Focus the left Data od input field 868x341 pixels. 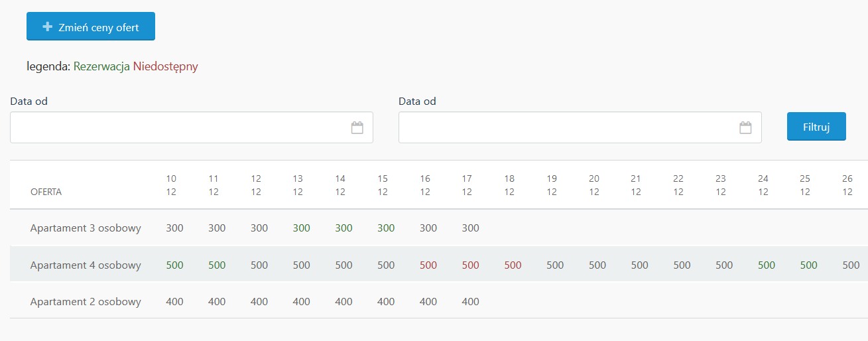pyautogui.click(x=192, y=127)
